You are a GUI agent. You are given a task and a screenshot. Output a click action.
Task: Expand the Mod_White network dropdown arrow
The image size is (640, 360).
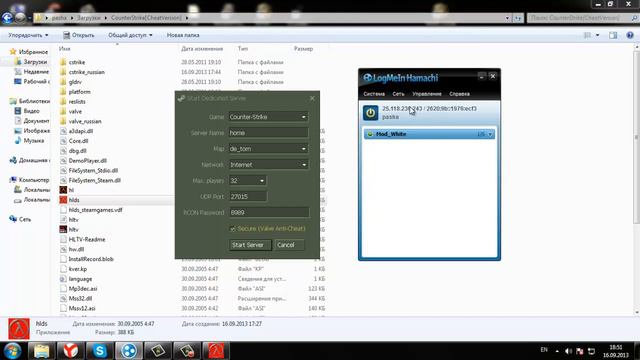[490, 134]
